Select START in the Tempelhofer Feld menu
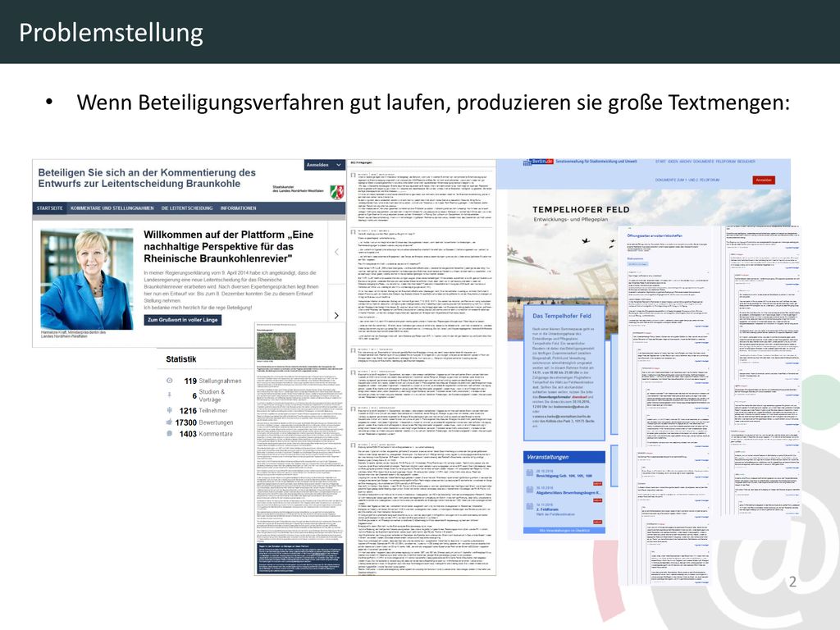 pyautogui.click(x=660, y=162)
